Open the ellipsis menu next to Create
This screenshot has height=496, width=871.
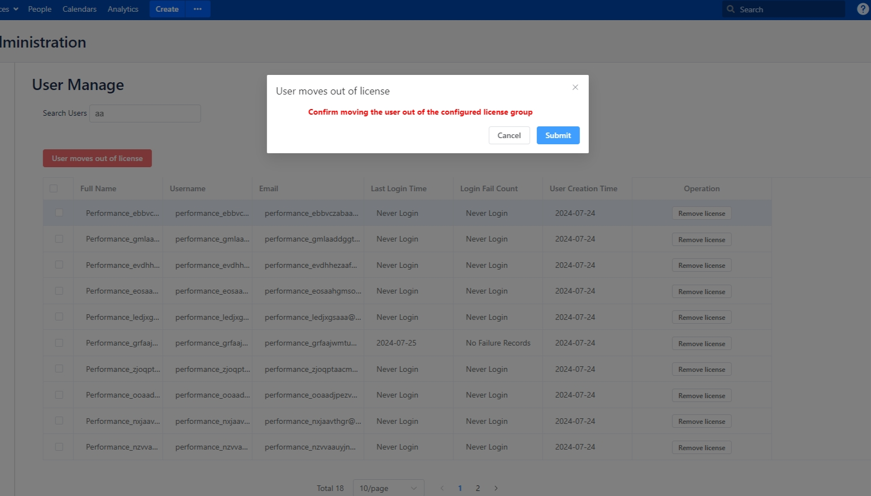click(198, 9)
